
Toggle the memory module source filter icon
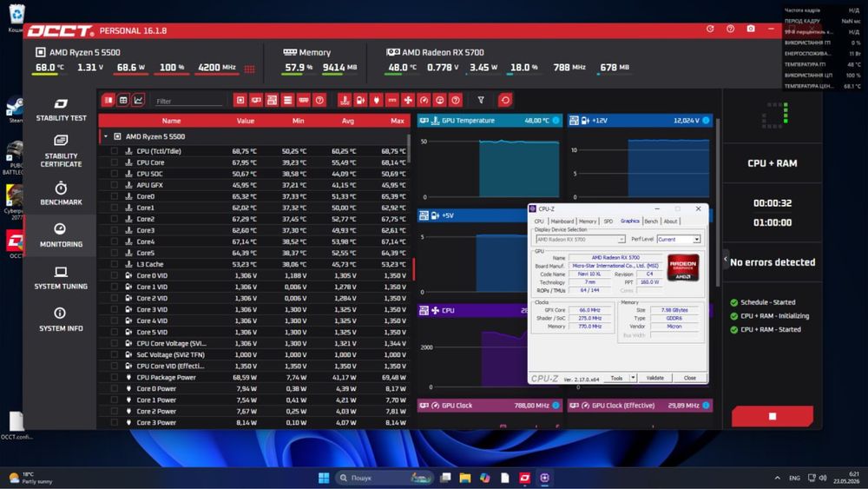coord(303,100)
